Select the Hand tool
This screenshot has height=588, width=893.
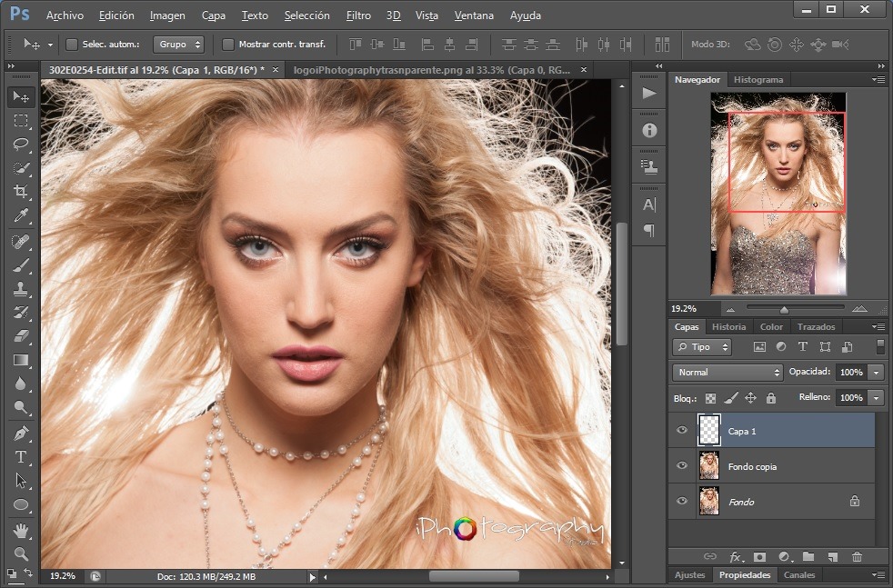[21, 530]
